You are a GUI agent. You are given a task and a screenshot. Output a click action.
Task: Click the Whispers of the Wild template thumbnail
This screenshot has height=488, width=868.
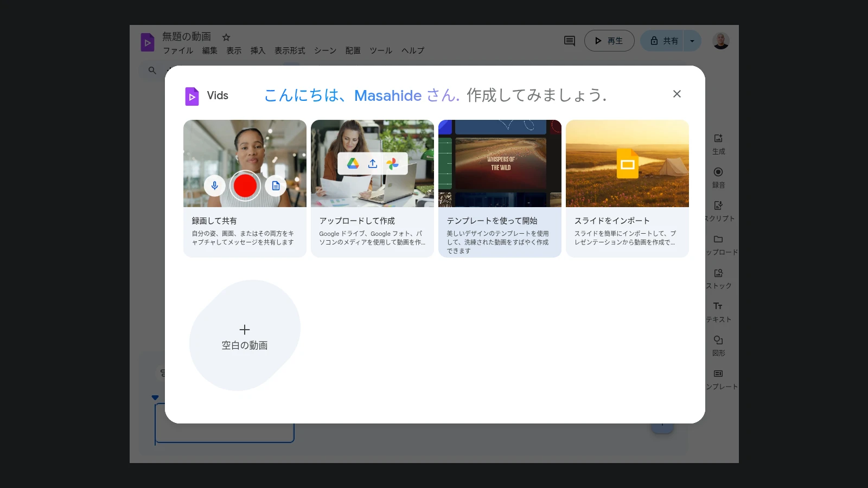point(500,163)
